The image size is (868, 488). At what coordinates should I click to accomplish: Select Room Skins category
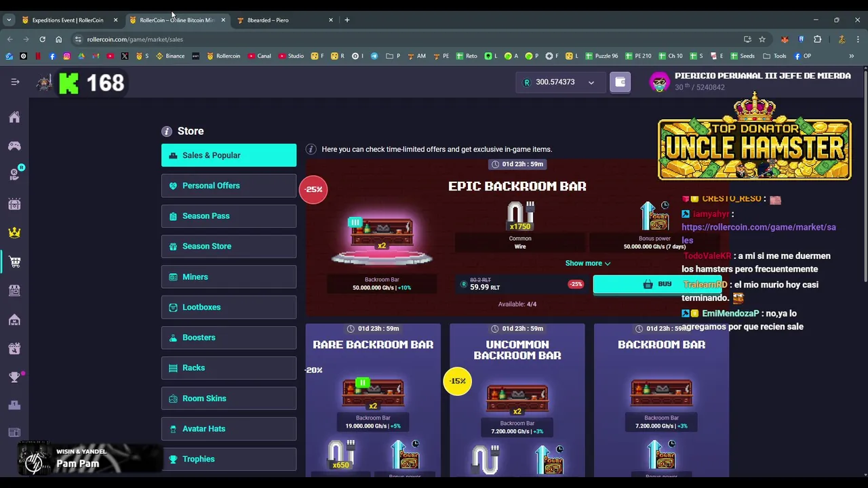coord(229,399)
